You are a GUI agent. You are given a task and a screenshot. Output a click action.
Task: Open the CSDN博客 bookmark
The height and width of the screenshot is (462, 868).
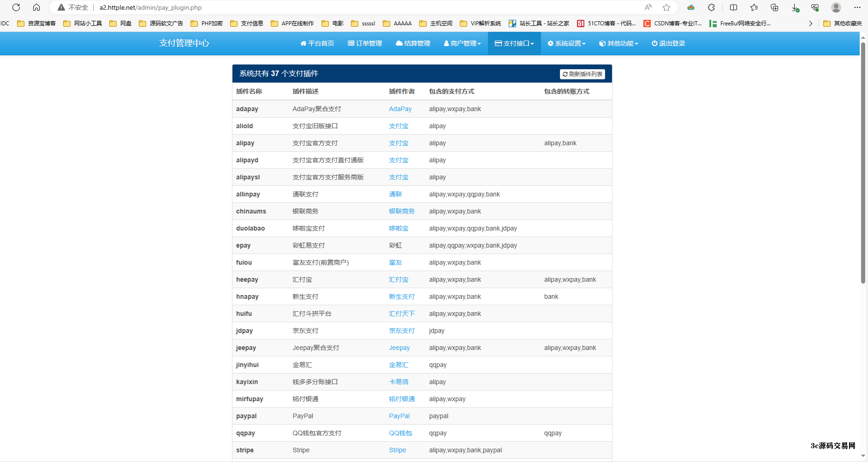[672, 24]
